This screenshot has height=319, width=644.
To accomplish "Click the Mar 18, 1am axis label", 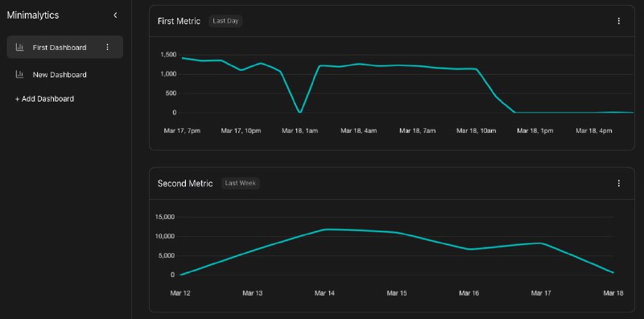I will click(299, 130).
